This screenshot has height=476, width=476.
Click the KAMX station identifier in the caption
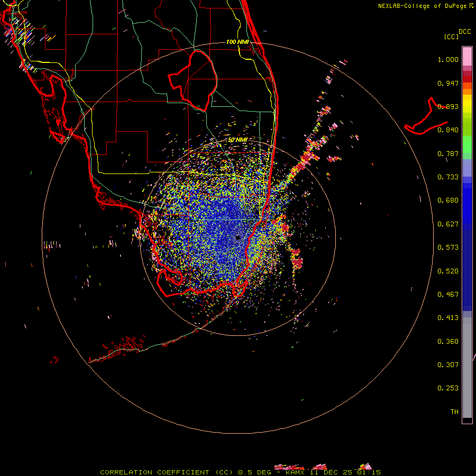[295, 472]
